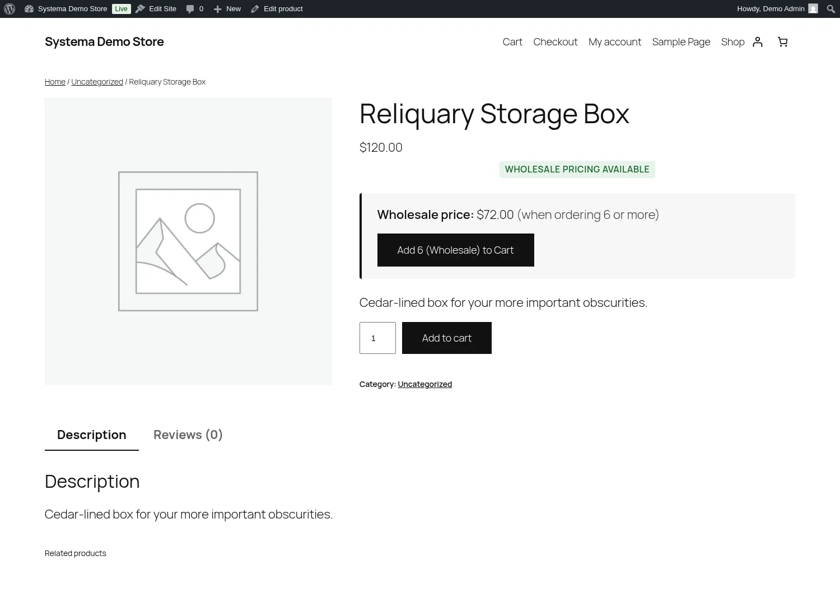840x616 pixels.
Task: Click the Edit Site brush icon
Action: click(x=141, y=9)
